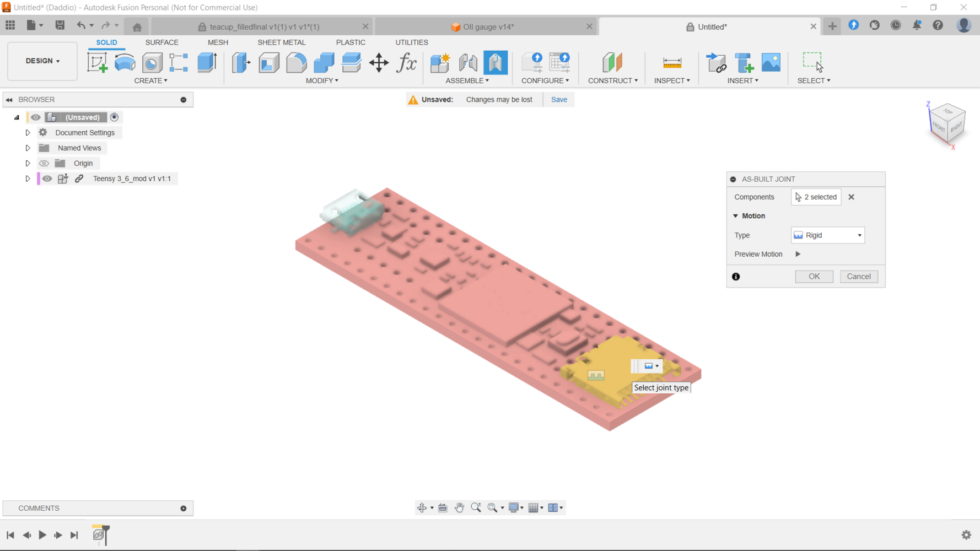Select the Extrude tool icon
The image size is (980, 551).
pos(207,63)
